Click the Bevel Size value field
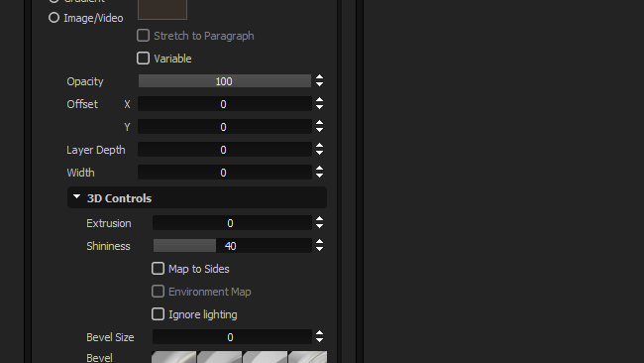Image resolution: width=644 pixels, height=363 pixels. (232, 337)
